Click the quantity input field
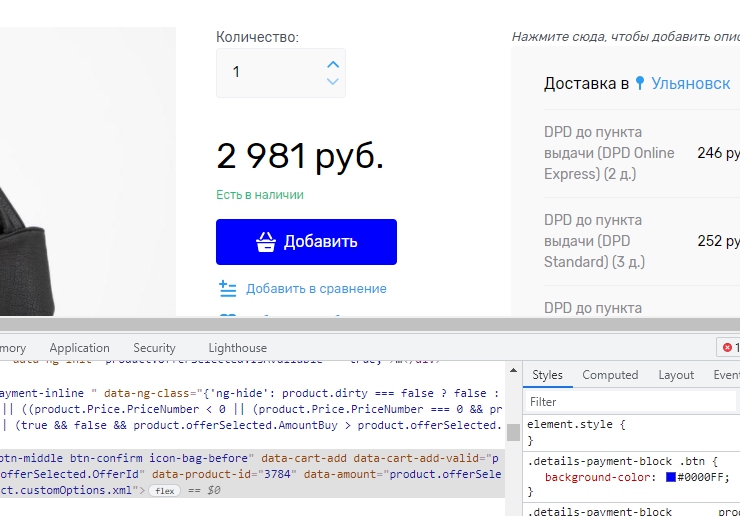 coord(268,73)
